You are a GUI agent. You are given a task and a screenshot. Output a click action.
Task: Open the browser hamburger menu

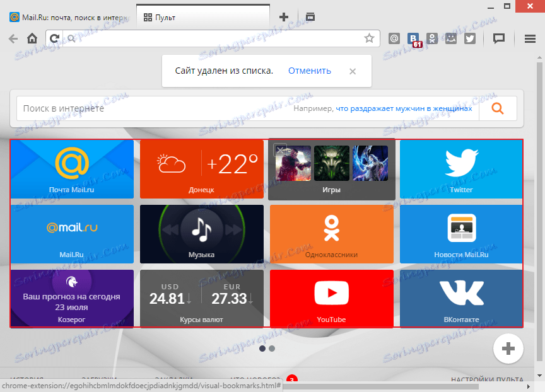(x=530, y=38)
